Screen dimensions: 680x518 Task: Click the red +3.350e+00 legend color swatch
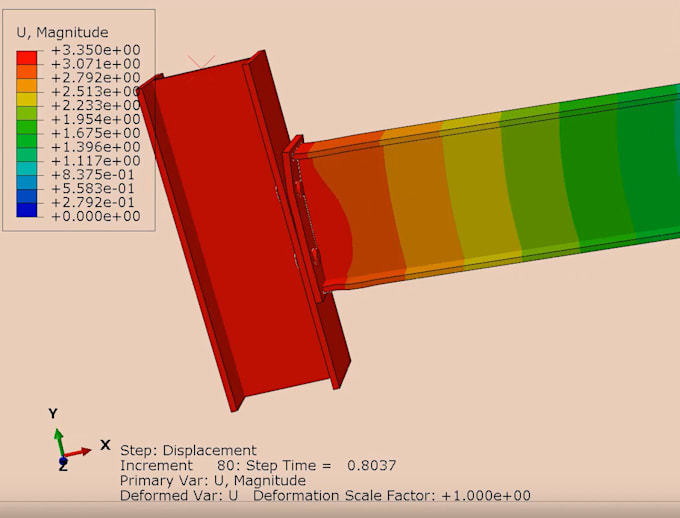click(27, 58)
